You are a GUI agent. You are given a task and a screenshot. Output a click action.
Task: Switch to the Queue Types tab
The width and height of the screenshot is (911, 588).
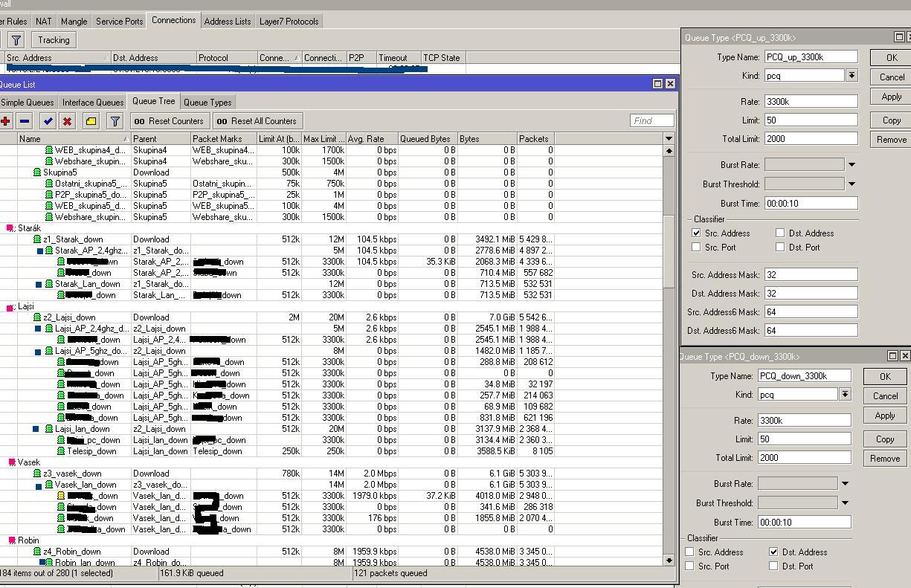(207, 103)
